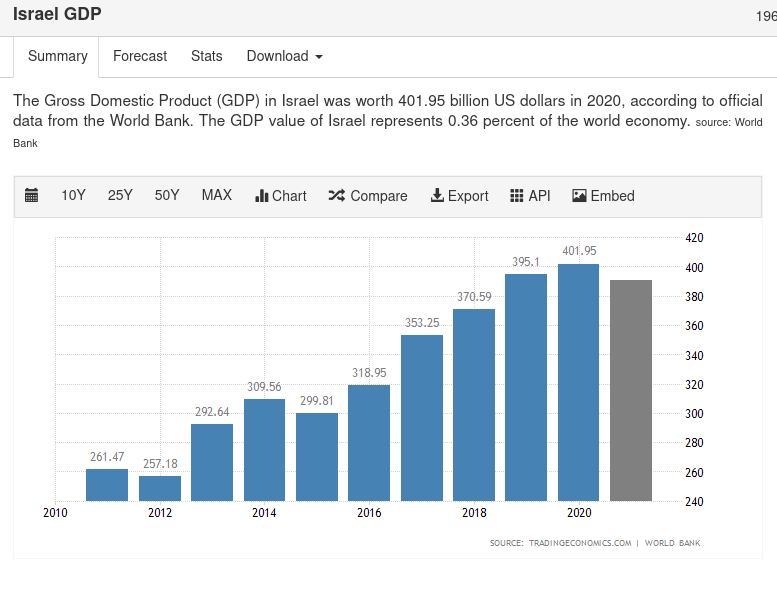Viewport: 777px width, 594px height.
Task: Select the 50Y time range
Action: 166,195
